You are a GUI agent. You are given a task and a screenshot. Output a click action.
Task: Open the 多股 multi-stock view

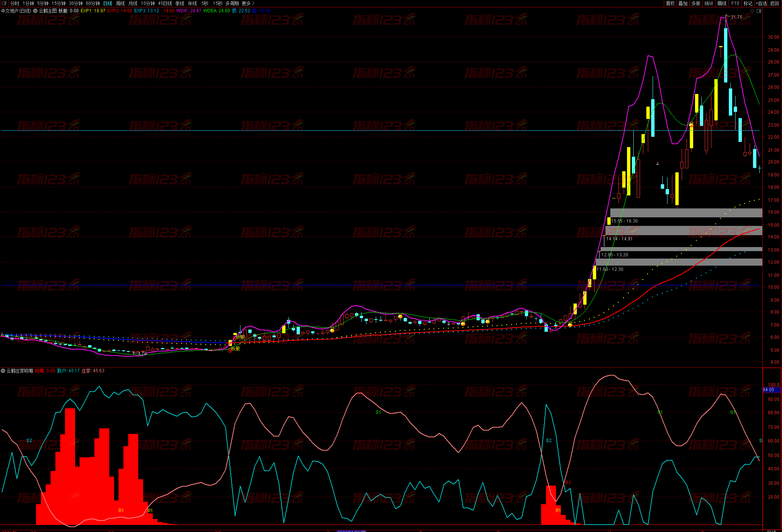pos(696,3)
